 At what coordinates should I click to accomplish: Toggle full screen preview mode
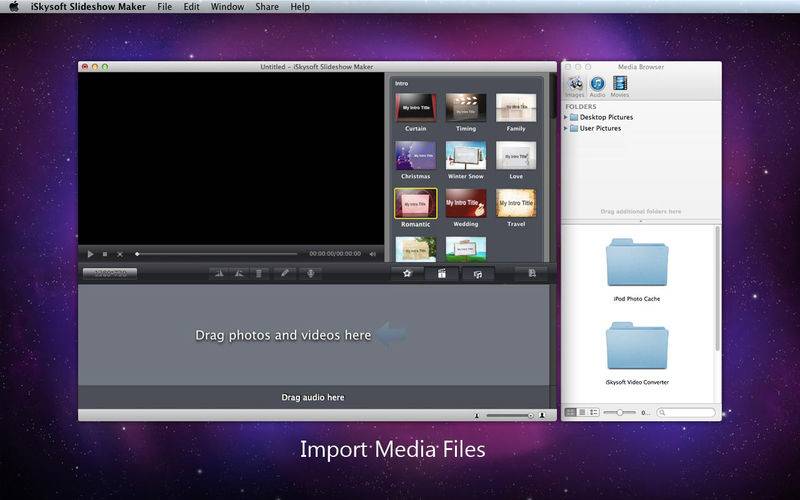click(x=120, y=254)
